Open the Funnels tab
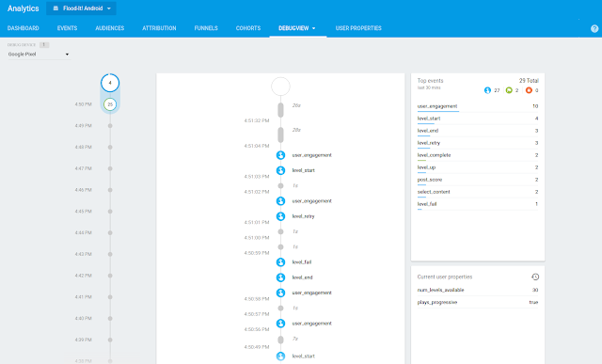Screen dimensions: 602x364 pos(206,28)
